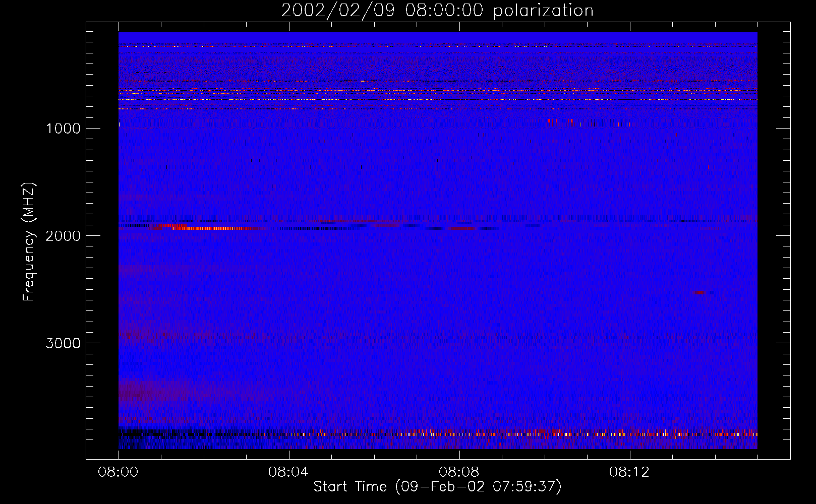The image size is (816, 504).
Task: Select the 'Frequency (MHZ)' y-axis label
Action: pos(29,241)
